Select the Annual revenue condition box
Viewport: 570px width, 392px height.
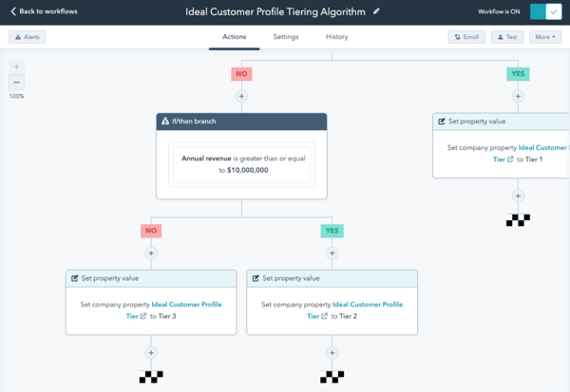point(241,164)
